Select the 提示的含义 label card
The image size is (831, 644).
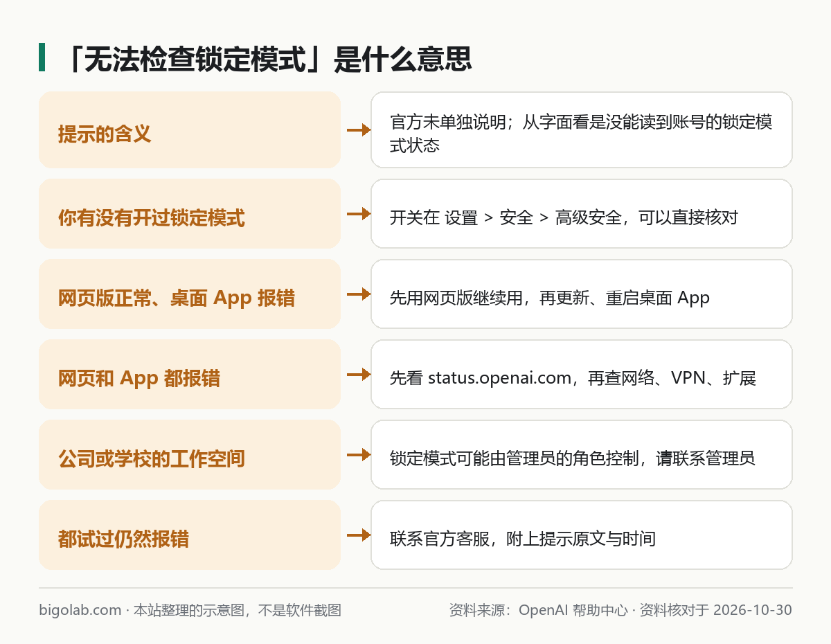(190, 129)
